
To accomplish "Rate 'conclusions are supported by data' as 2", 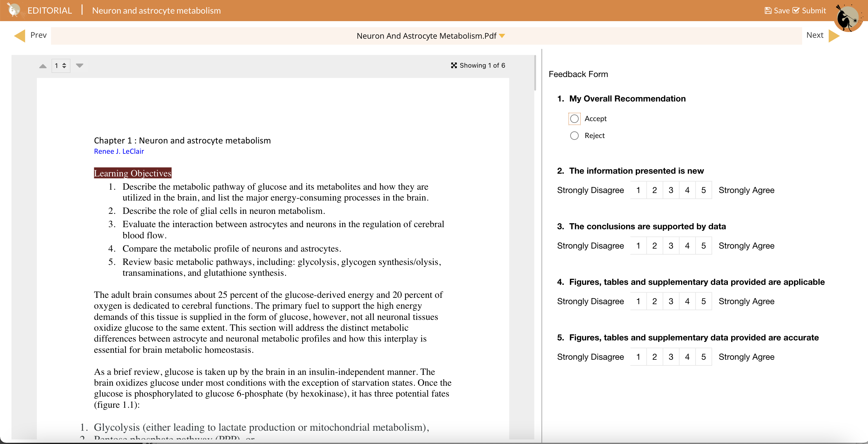I will coord(654,246).
